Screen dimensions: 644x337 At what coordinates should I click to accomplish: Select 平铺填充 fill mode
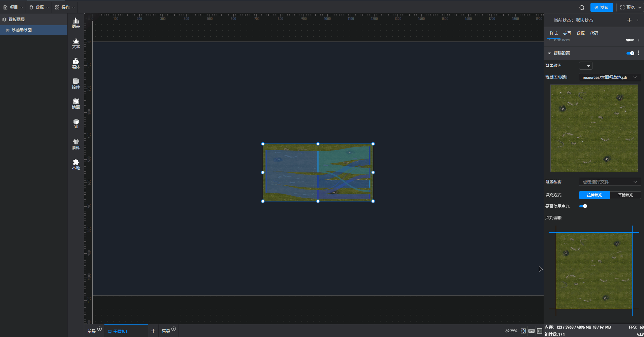coord(625,195)
